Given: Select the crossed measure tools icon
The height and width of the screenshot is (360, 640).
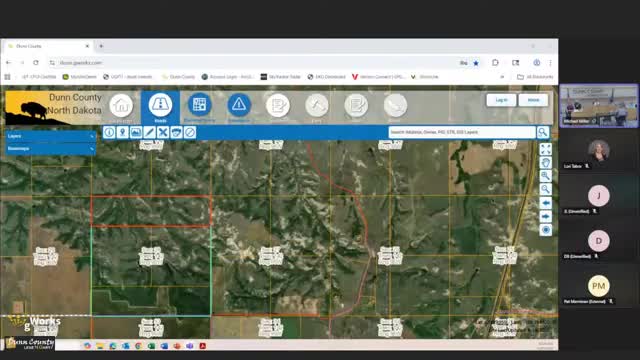Looking at the screenshot, I should (x=163, y=132).
